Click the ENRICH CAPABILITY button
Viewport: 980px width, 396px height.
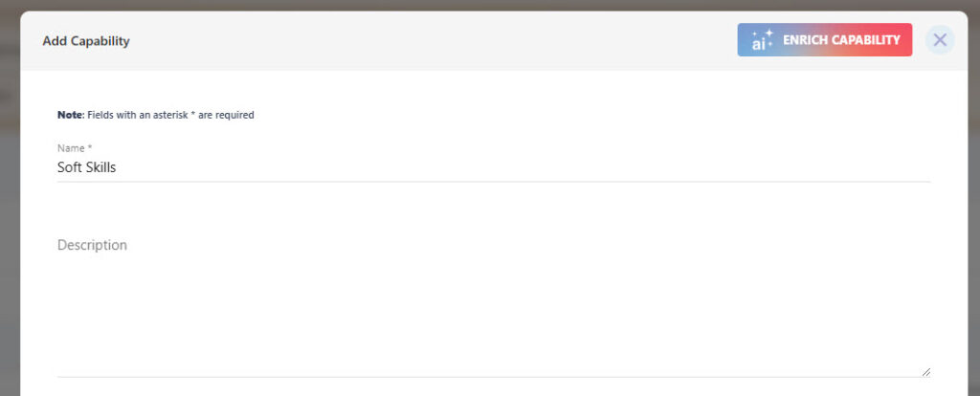pos(824,40)
